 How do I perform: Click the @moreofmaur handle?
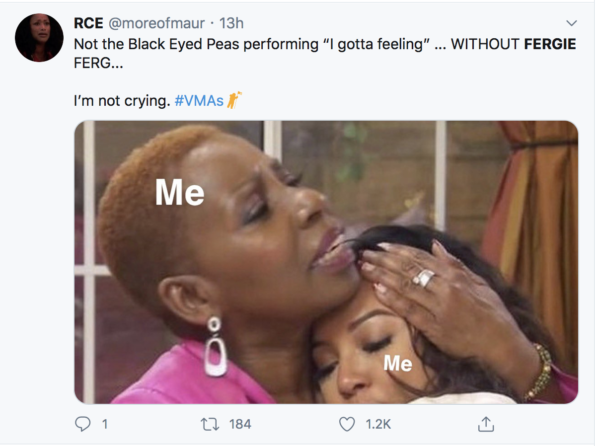tap(157, 23)
